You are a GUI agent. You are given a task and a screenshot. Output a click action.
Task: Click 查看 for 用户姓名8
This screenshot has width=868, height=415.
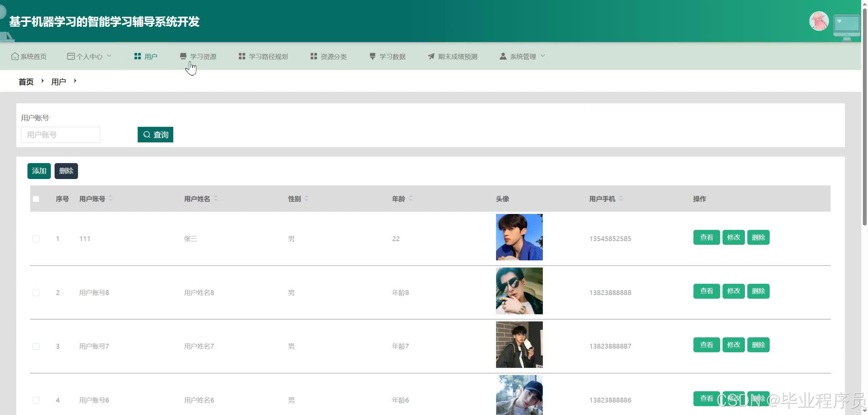(x=707, y=291)
